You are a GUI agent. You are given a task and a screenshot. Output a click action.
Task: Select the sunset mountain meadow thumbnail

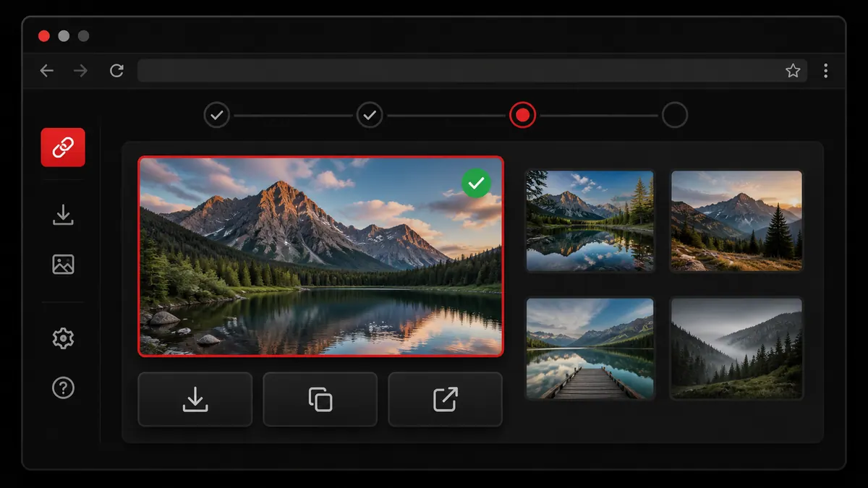click(x=736, y=221)
